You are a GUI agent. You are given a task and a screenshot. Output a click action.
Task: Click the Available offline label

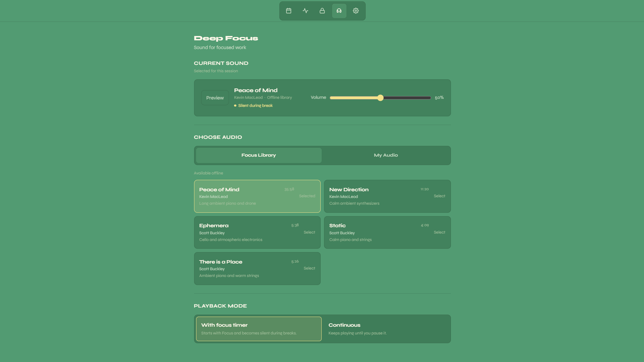209,173
